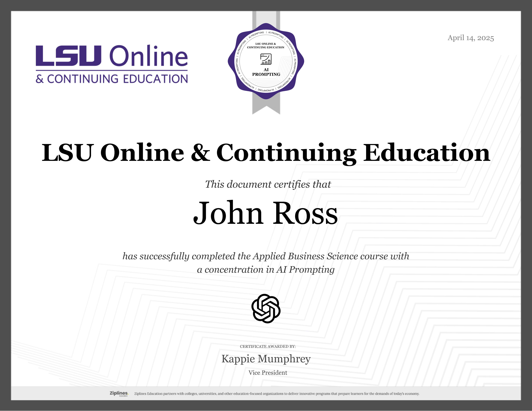Click the purple AI Prompting badge seal
The width and height of the screenshot is (532, 411).
(x=266, y=61)
